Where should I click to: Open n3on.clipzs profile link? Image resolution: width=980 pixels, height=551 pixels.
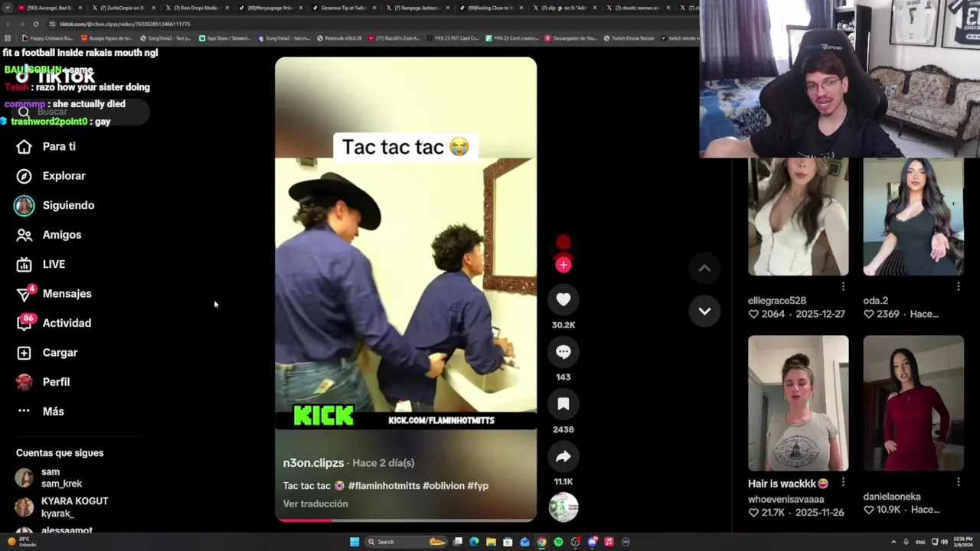[x=313, y=463]
